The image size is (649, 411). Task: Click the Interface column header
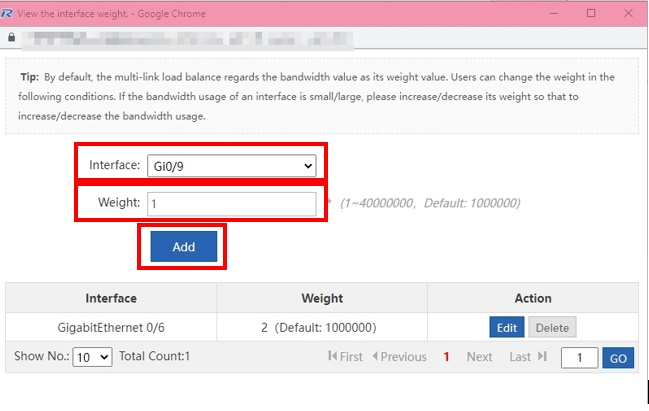pos(111,298)
